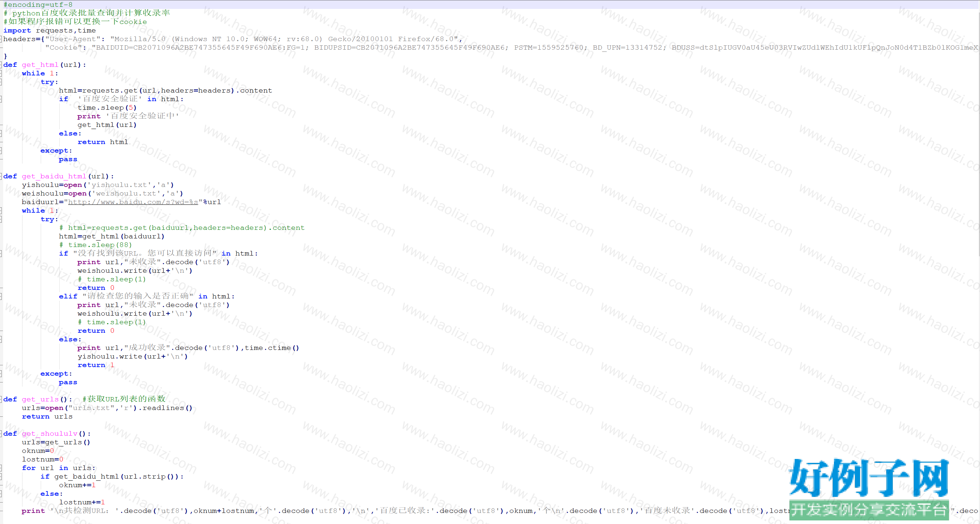Click the elif keyword
The height and width of the screenshot is (524, 980).
(x=68, y=296)
